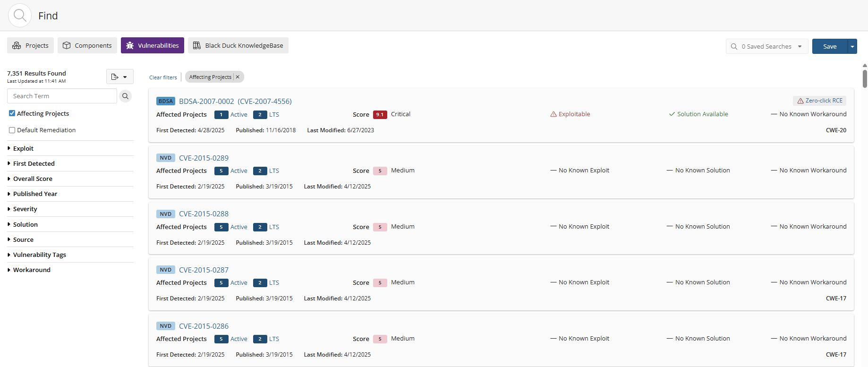868x367 pixels.
Task: Expand the Vulnerability Tags filter
Action: [x=70, y=255]
